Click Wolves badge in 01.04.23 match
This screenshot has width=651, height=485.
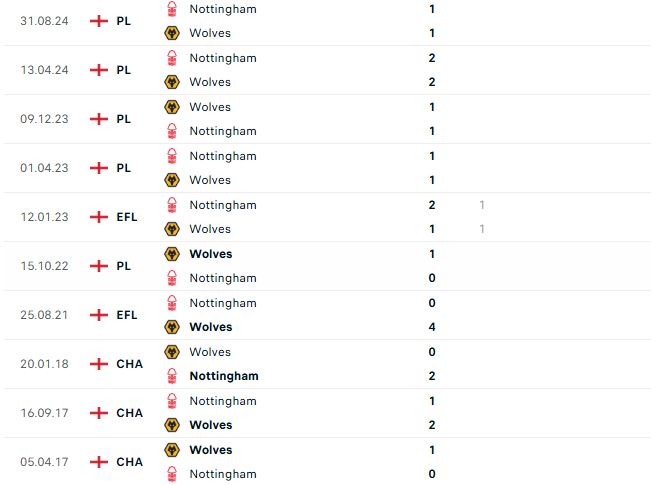[x=172, y=180]
